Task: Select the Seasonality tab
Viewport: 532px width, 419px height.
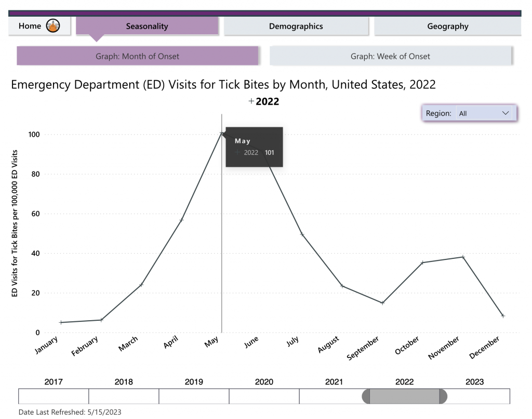Action: coord(147,26)
